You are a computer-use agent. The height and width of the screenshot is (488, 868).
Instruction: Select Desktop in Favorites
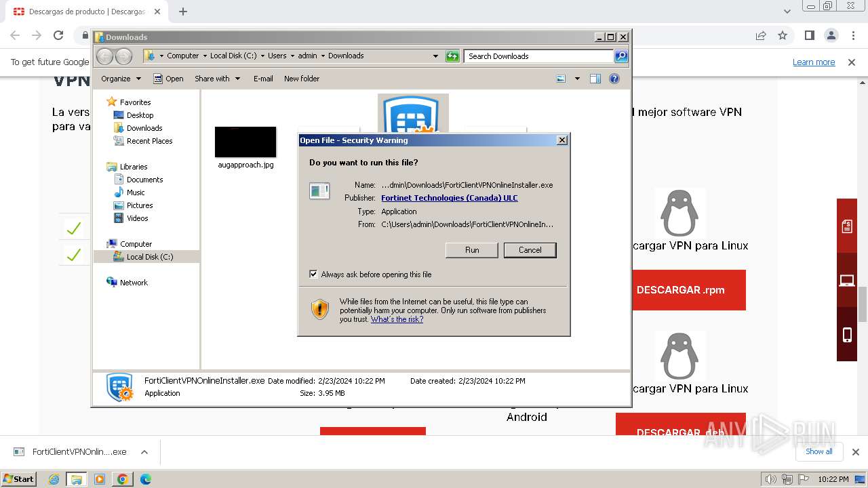tap(140, 115)
